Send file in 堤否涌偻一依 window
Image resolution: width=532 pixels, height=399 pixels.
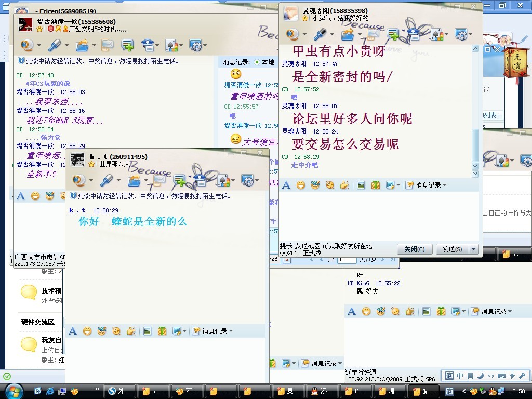click(x=82, y=45)
